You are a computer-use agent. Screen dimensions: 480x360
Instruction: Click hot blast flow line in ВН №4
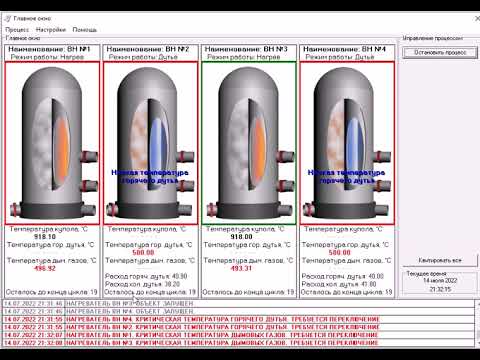pos(343,276)
